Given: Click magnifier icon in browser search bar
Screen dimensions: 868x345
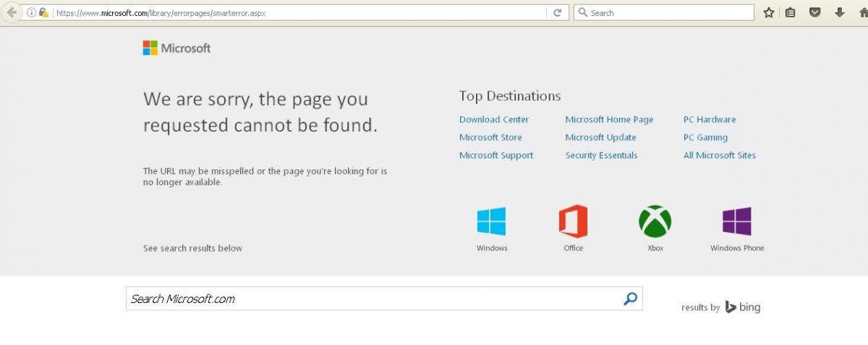Looking at the screenshot, I should point(582,12).
